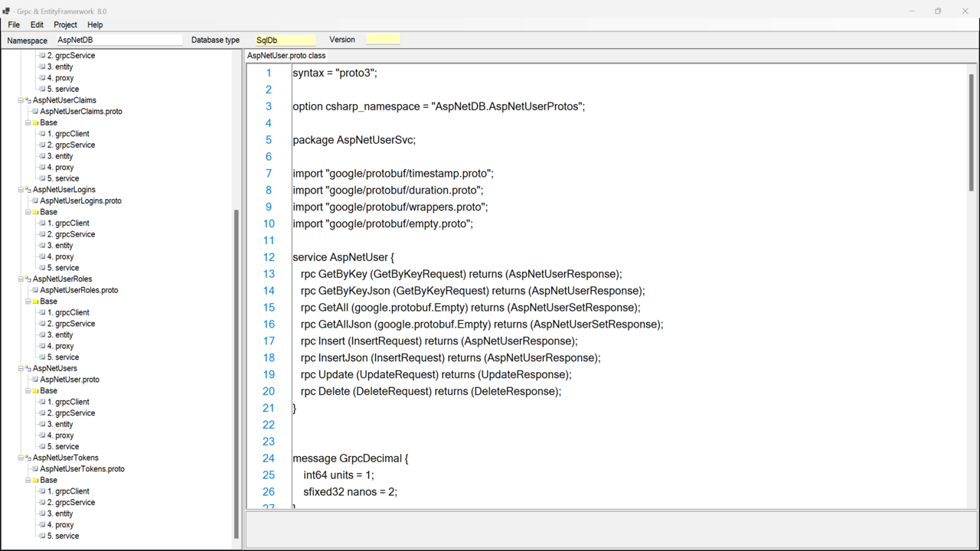Click the file icon beside AspNetUserRoles.proto
Viewport: 980px width, 551px height.
[x=35, y=290]
